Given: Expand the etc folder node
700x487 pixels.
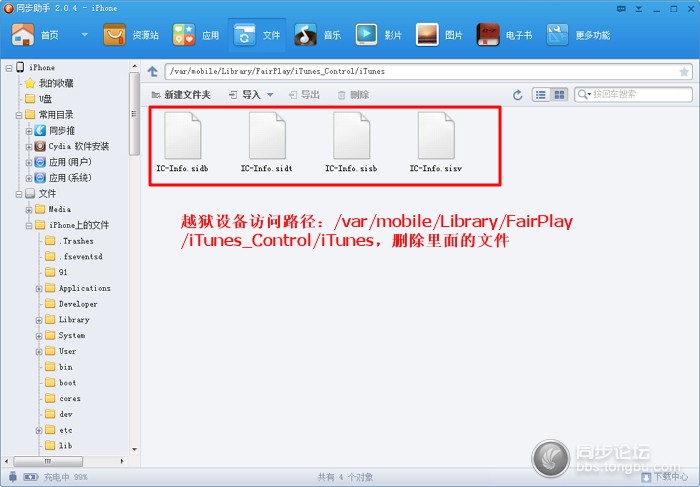Looking at the screenshot, I should (x=39, y=431).
